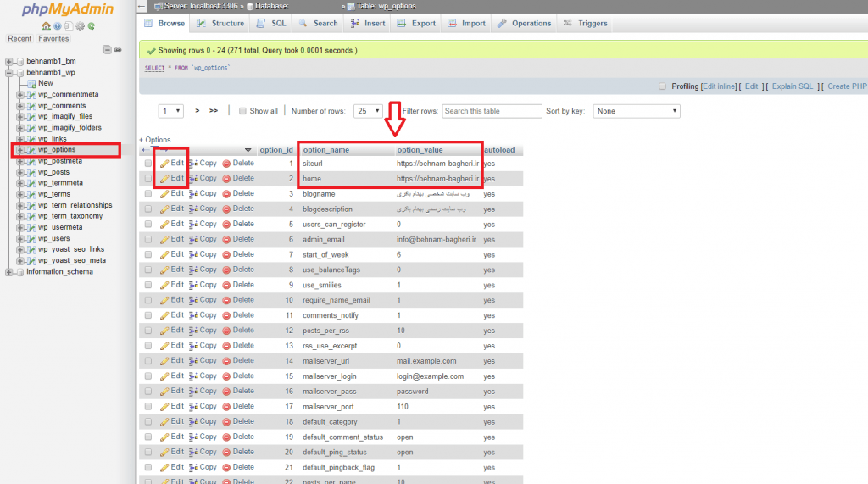Tick the Show all checkbox
Image resolution: width=868 pixels, height=484 pixels.
242,111
